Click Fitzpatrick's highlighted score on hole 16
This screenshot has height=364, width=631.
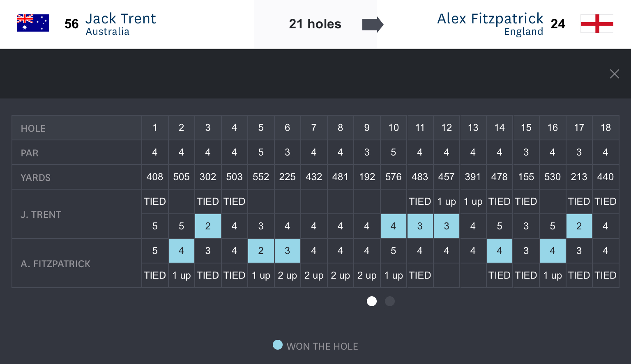pos(552,251)
